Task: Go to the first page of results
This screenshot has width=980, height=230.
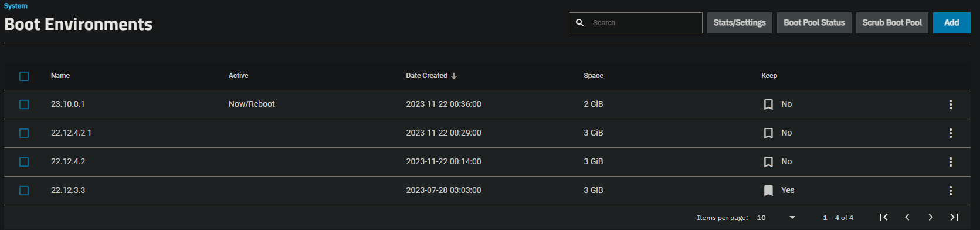Action: click(x=884, y=217)
